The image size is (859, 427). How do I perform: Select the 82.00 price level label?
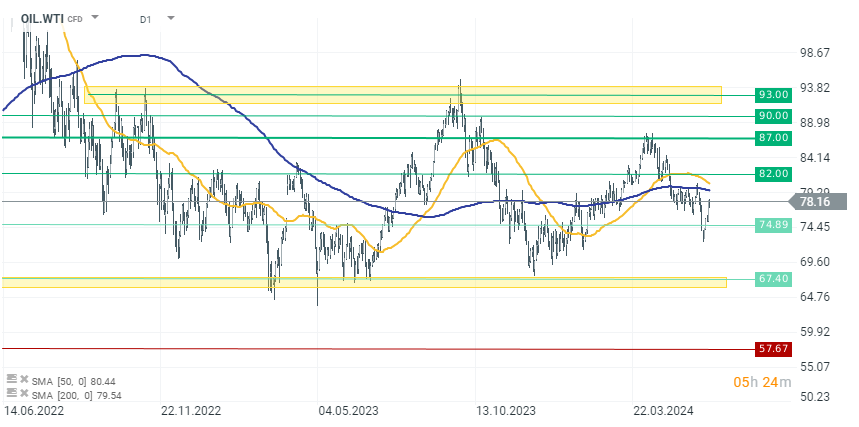point(774,174)
